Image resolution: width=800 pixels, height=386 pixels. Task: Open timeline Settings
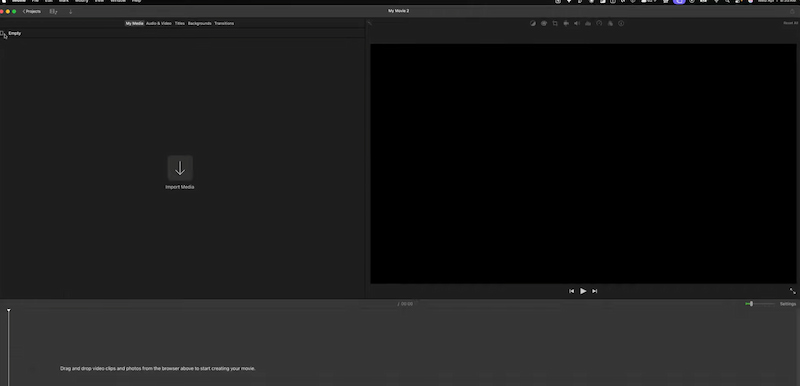[x=788, y=304]
